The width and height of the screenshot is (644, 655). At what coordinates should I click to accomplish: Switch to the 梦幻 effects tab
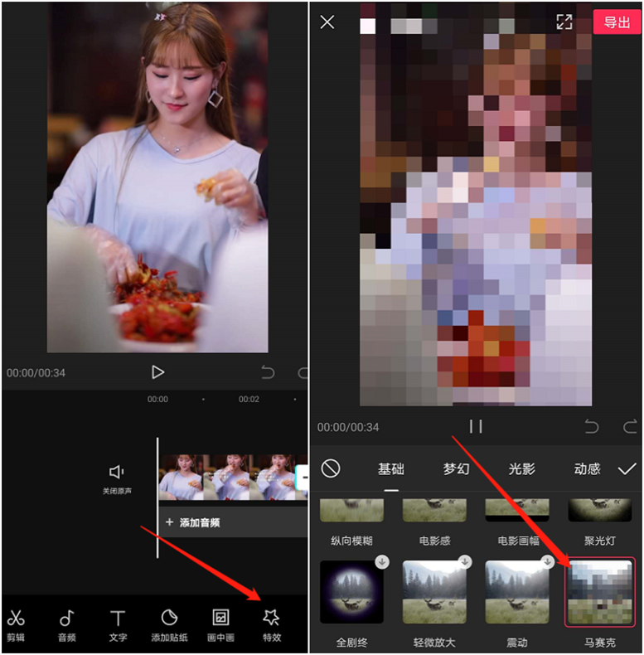(456, 468)
